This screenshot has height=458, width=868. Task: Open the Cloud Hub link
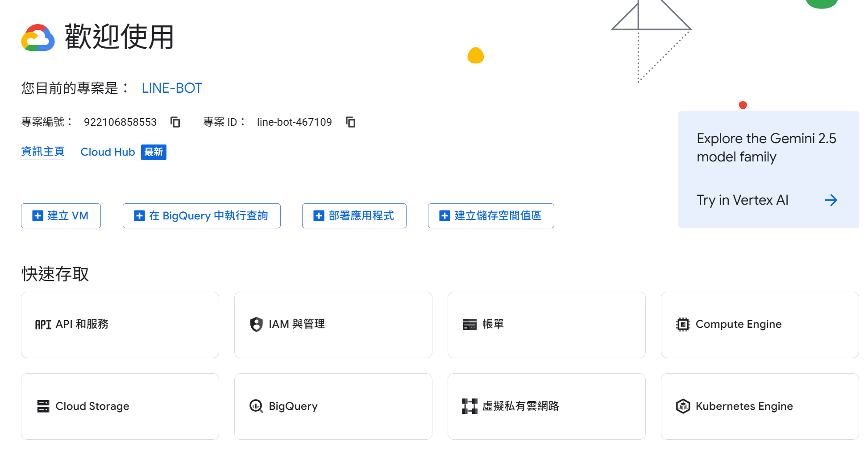click(108, 152)
